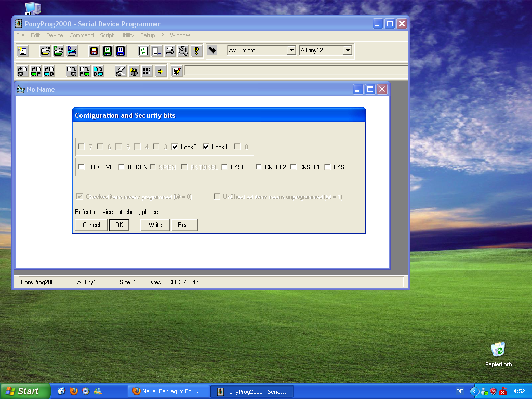Expand the ATtiny12 device type dropdown
The height and width of the screenshot is (399, 532).
348,50
